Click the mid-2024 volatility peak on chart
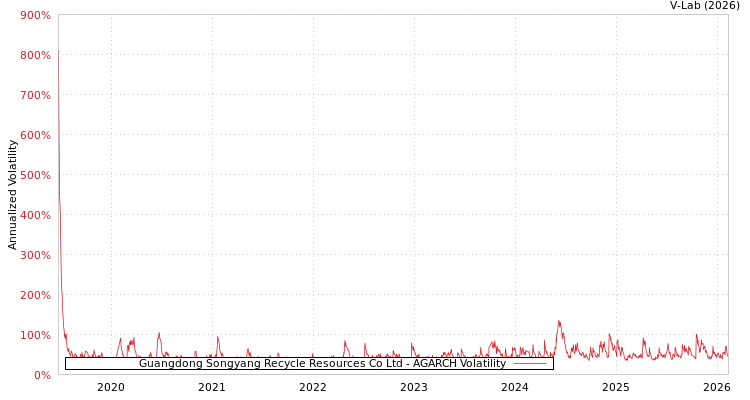The image size is (750, 400). point(559,322)
